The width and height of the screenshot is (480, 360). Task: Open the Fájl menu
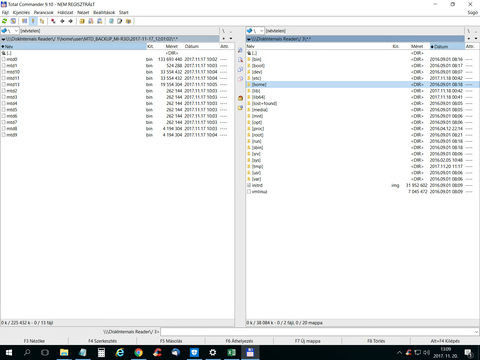pyautogui.click(x=5, y=12)
